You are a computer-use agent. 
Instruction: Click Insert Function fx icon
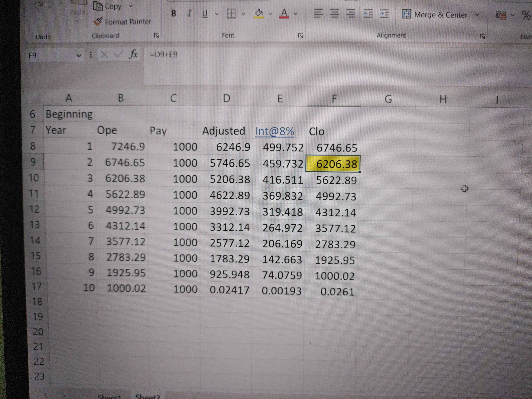tap(133, 54)
